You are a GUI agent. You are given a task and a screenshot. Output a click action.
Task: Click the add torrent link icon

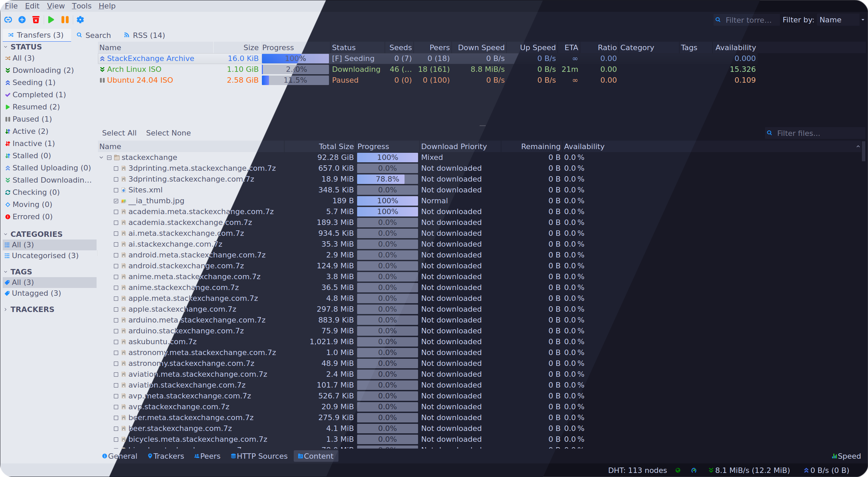[x=8, y=20]
